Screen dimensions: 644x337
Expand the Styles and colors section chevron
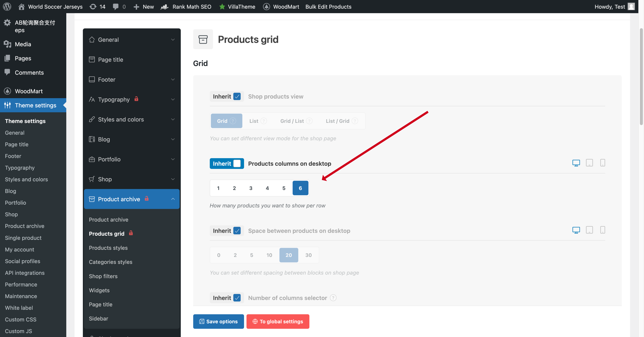coord(173,119)
